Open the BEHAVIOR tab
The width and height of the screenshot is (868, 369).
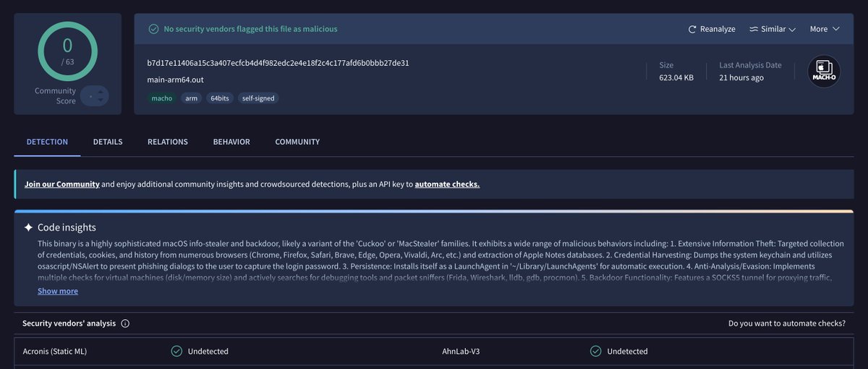coord(231,142)
